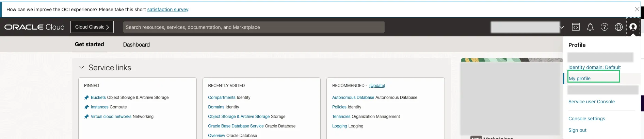Open the Overview Oracle Database link
This screenshot has width=644, height=139.
[216, 136]
